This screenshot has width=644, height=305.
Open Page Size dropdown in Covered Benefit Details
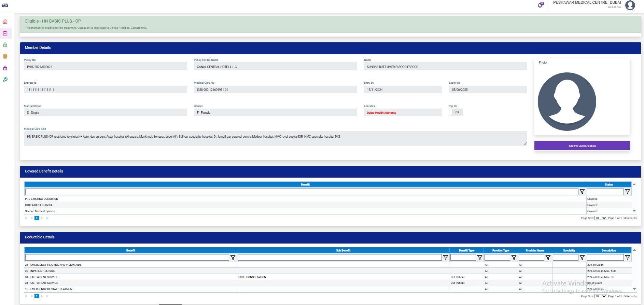click(600, 218)
